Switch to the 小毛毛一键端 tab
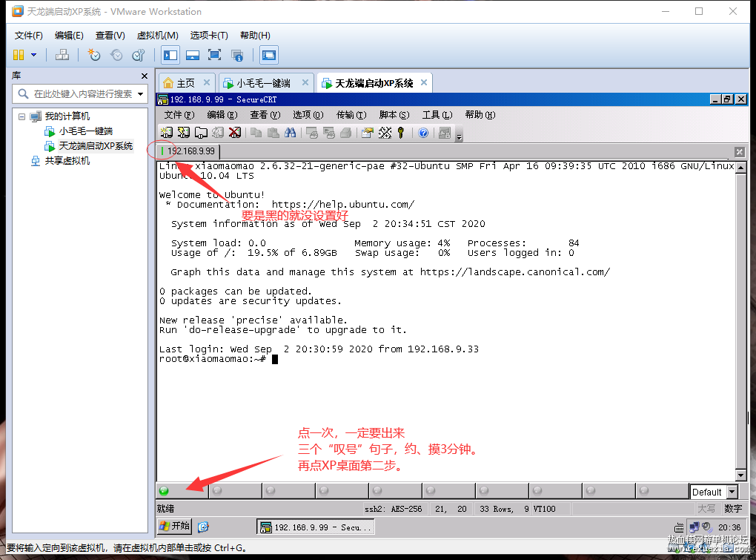Image resolution: width=756 pixels, height=560 pixels. (263, 83)
